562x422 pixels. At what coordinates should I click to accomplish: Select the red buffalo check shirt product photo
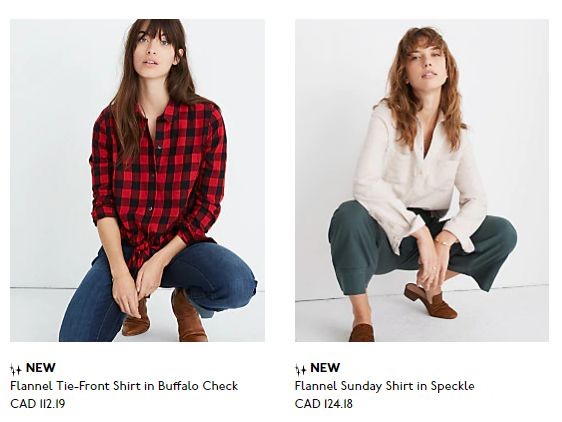pos(137,180)
